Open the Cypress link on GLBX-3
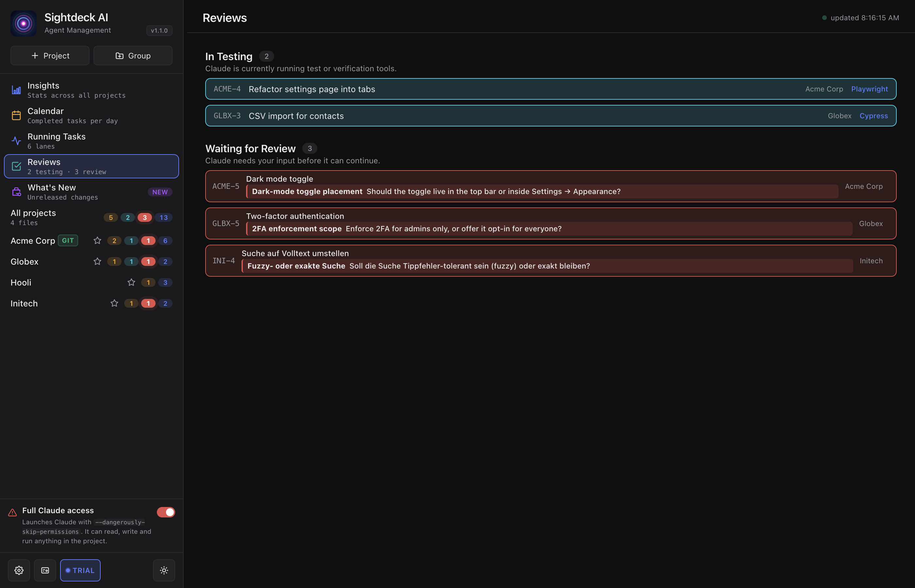This screenshot has height=588, width=915. [874, 116]
